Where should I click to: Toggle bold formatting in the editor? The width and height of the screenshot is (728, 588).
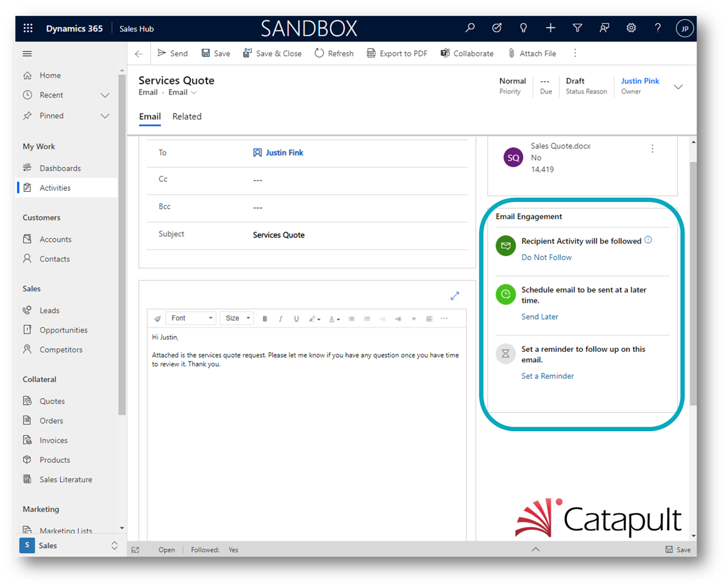[265, 318]
